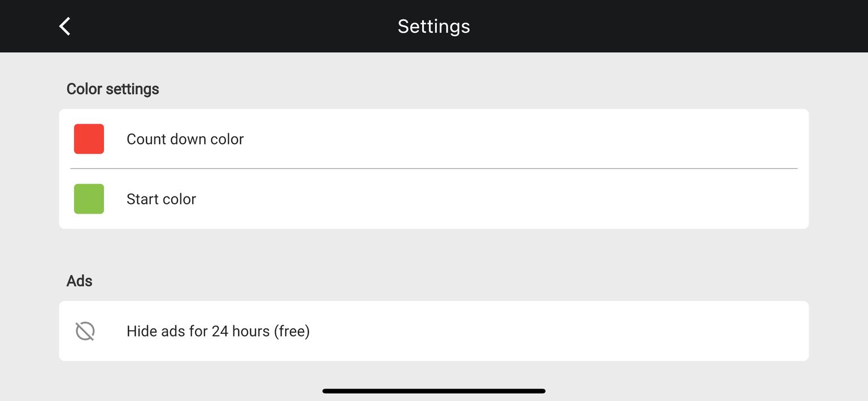Click the word (free) in ads option

292,331
